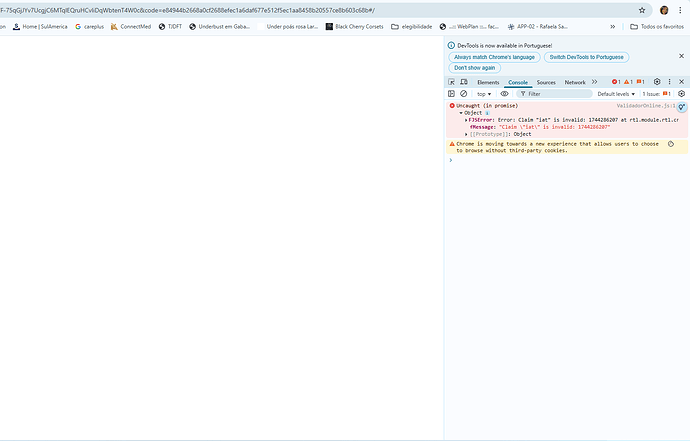Switch to the Console tab
The width and height of the screenshot is (690, 441).
tap(518, 82)
